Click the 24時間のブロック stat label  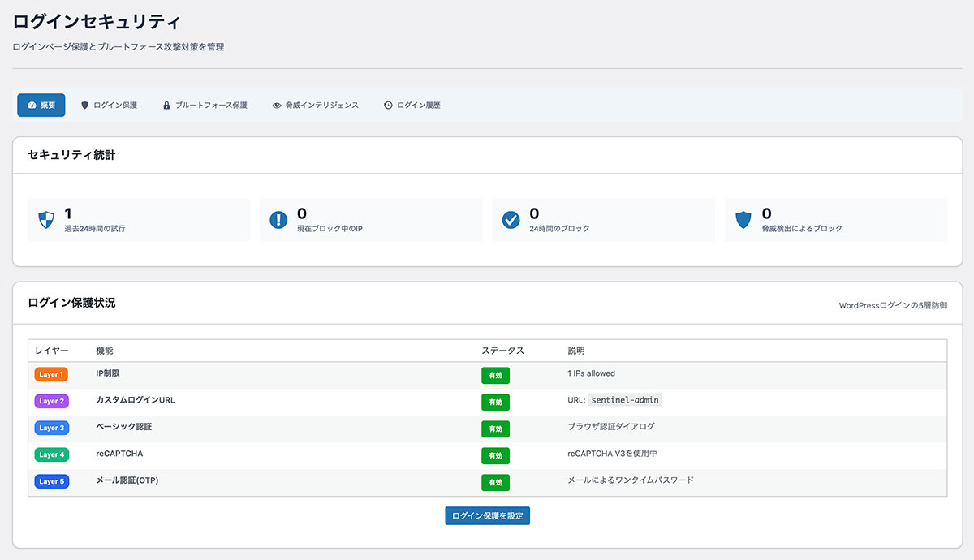559,229
